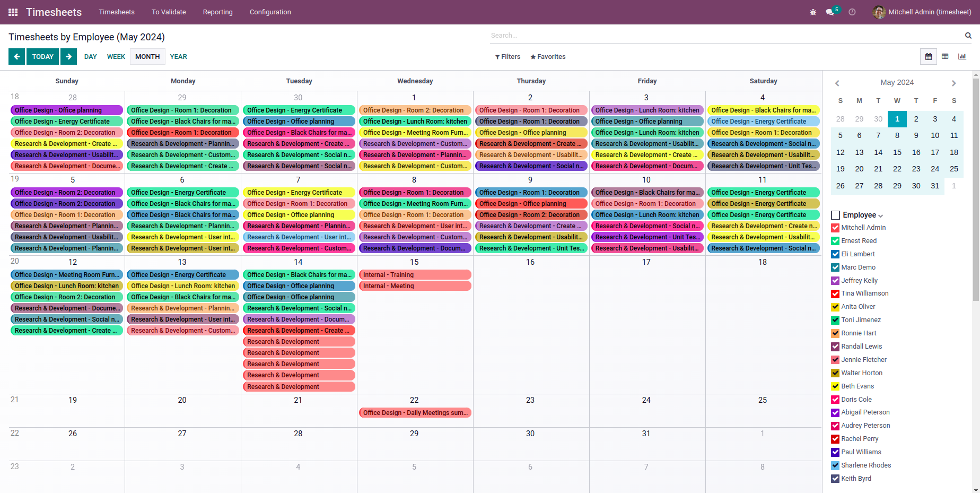This screenshot has width=980, height=493.
Task: Toggle Doris Cole employee filter
Action: (835, 400)
